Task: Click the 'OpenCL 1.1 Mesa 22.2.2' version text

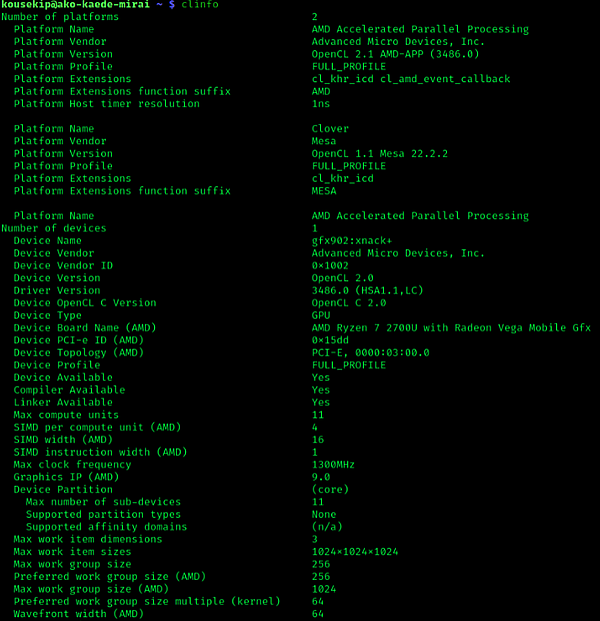Action: (380, 154)
